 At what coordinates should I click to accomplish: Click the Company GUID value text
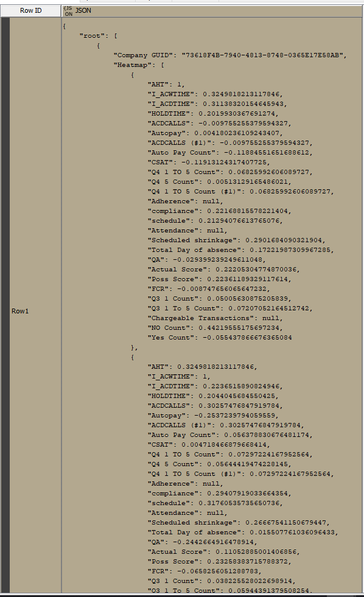pyautogui.click(x=264, y=55)
